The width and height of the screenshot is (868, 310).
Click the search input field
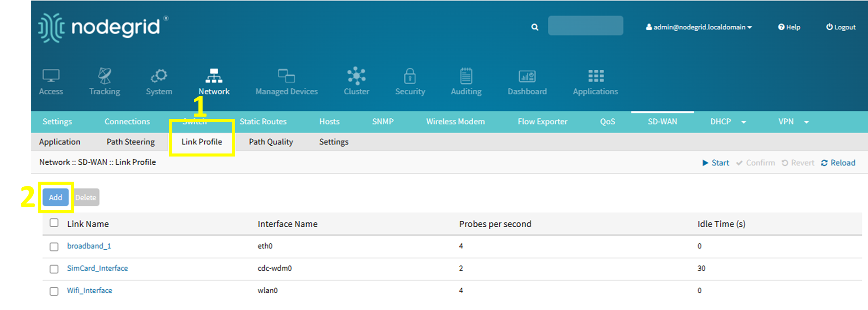pos(585,26)
